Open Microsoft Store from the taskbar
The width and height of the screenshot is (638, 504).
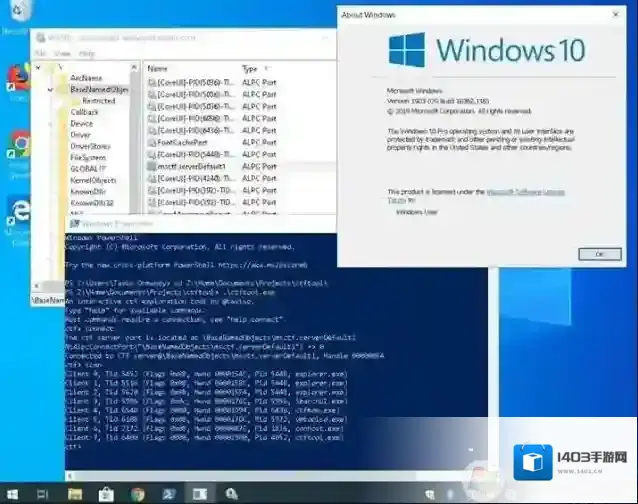coord(106,494)
